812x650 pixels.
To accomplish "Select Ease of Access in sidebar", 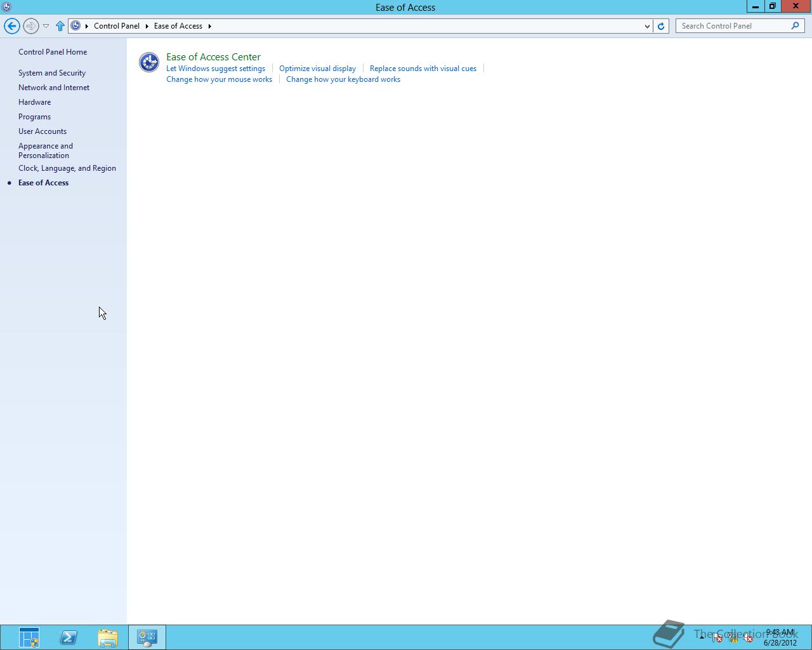I will coord(43,183).
